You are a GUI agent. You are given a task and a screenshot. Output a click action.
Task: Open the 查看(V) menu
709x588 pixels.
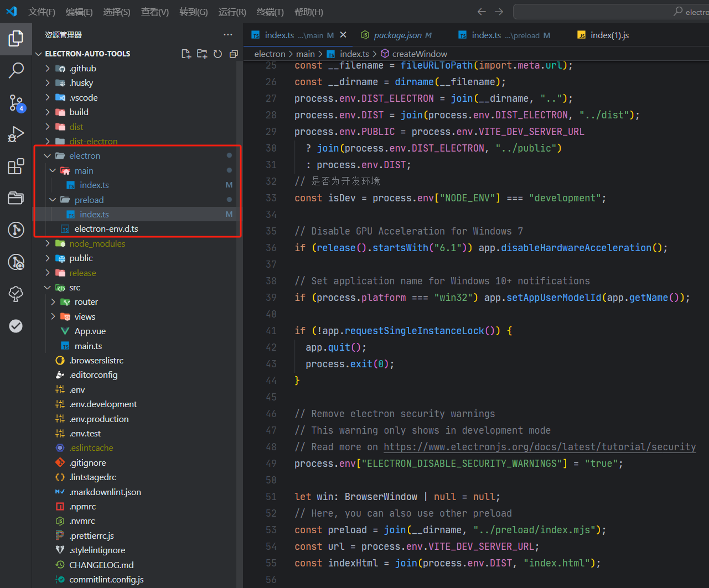click(155, 12)
